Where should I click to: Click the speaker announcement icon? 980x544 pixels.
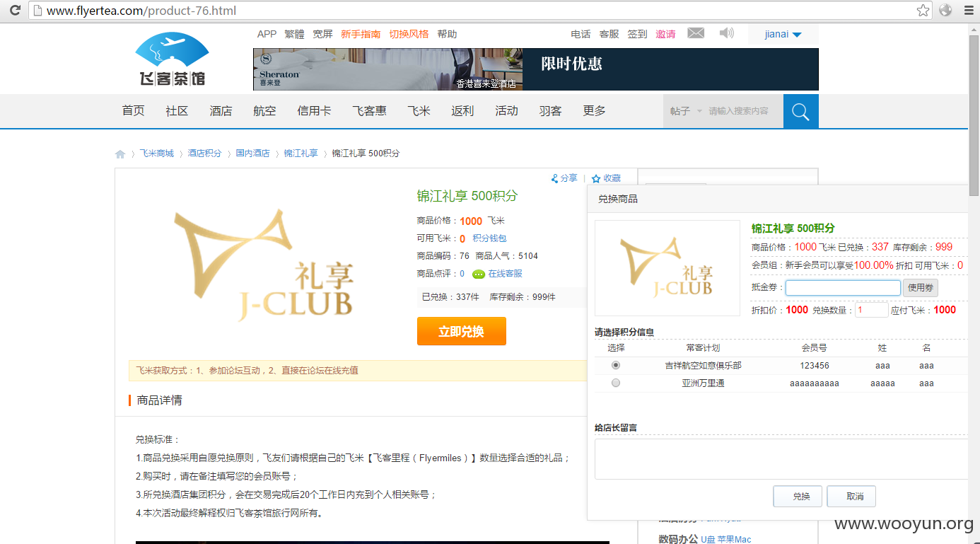click(727, 33)
